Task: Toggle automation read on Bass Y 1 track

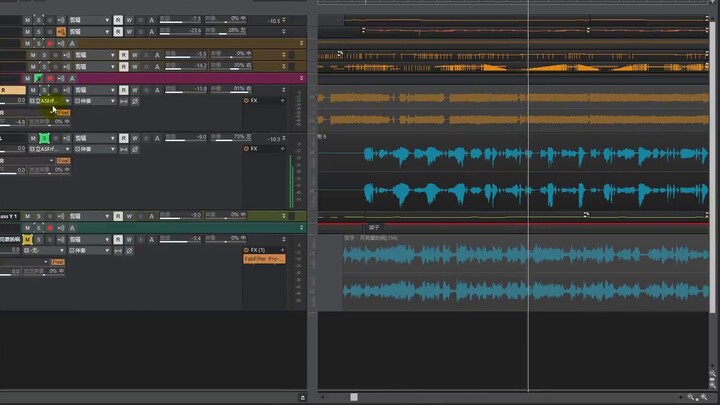Action: [118, 216]
